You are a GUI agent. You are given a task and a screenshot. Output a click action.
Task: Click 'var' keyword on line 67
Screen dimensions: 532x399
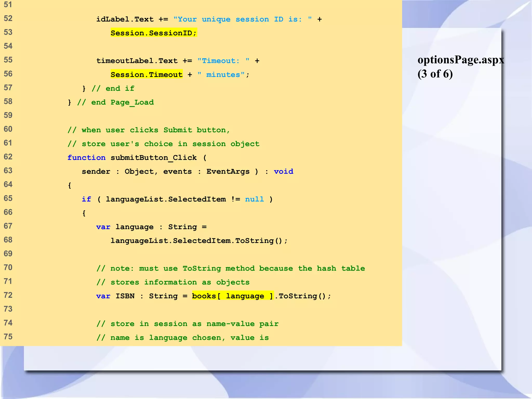tap(103, 227)
